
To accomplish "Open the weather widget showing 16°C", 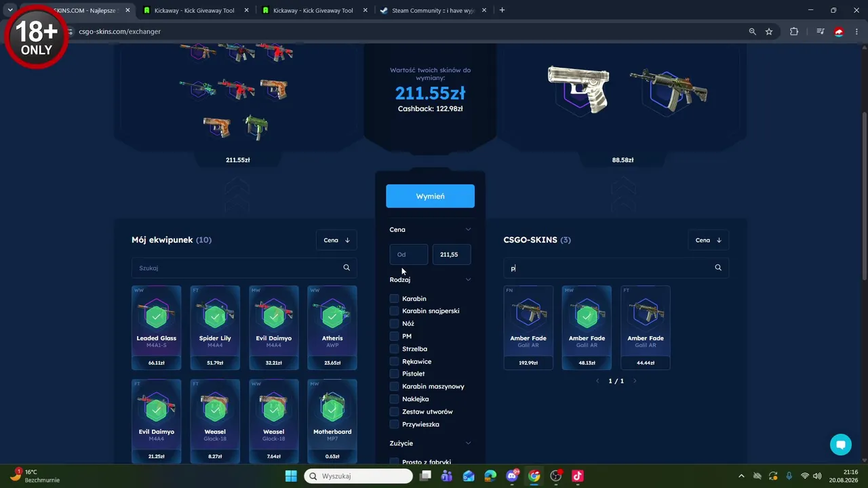I will pyautogui.click(x=35, y=476).
